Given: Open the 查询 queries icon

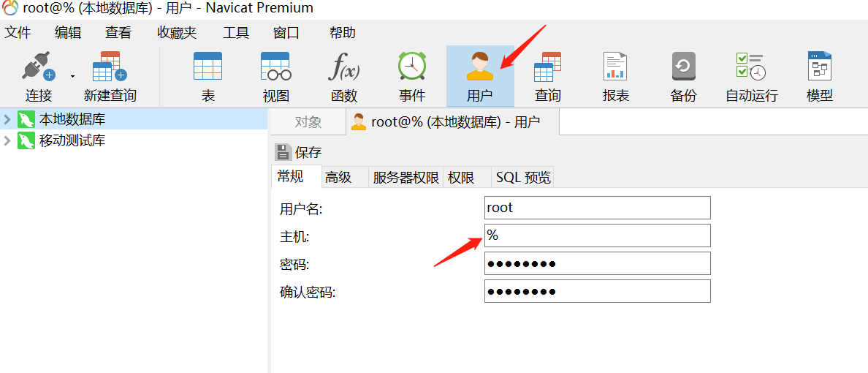Looking at the screenshot, I should [x=547, y=77].
